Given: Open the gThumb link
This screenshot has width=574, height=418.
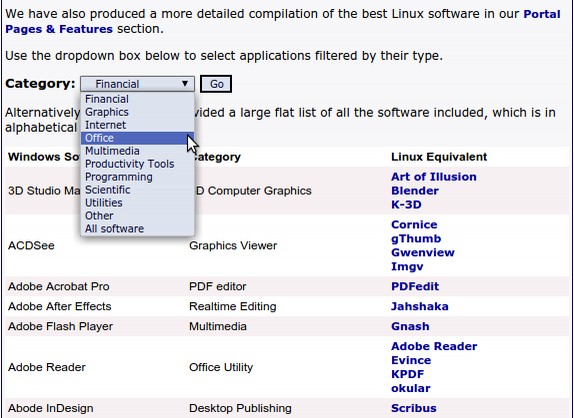Looking at the screenshot, I should point(416,239).
